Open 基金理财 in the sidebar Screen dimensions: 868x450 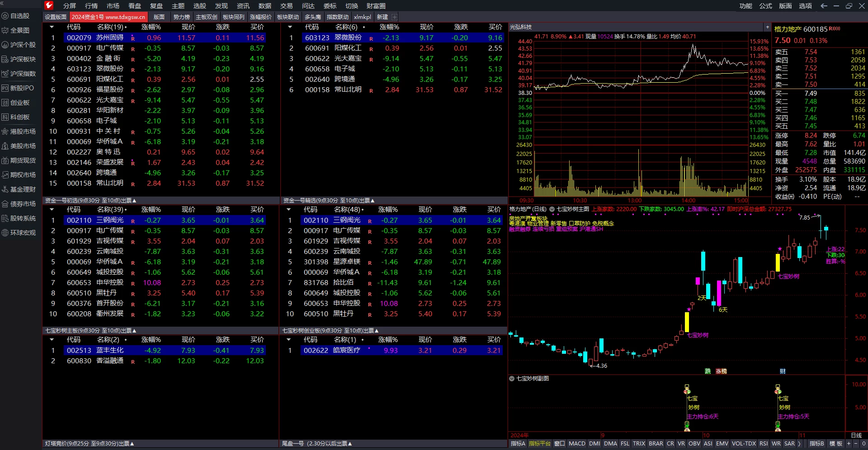(x=19, y=189)
